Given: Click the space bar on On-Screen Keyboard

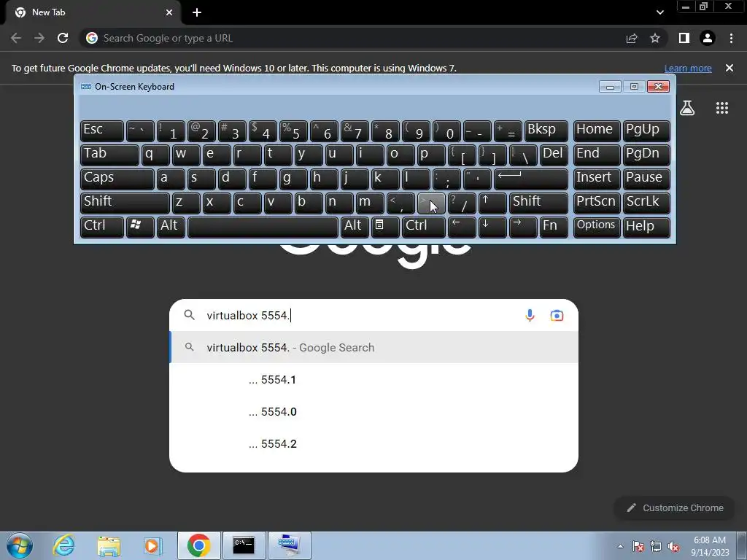Looking at the screenshot, I should (x=263, y=227).
